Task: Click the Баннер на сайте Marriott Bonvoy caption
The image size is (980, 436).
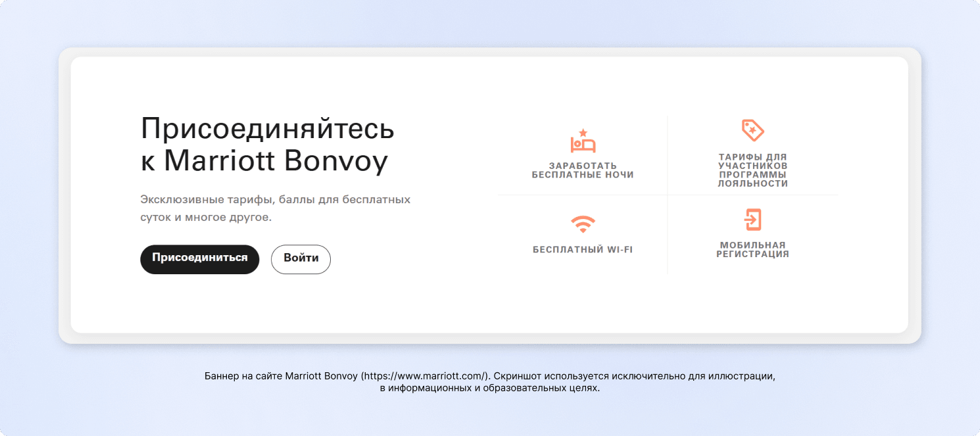Action: coord(490,382)
